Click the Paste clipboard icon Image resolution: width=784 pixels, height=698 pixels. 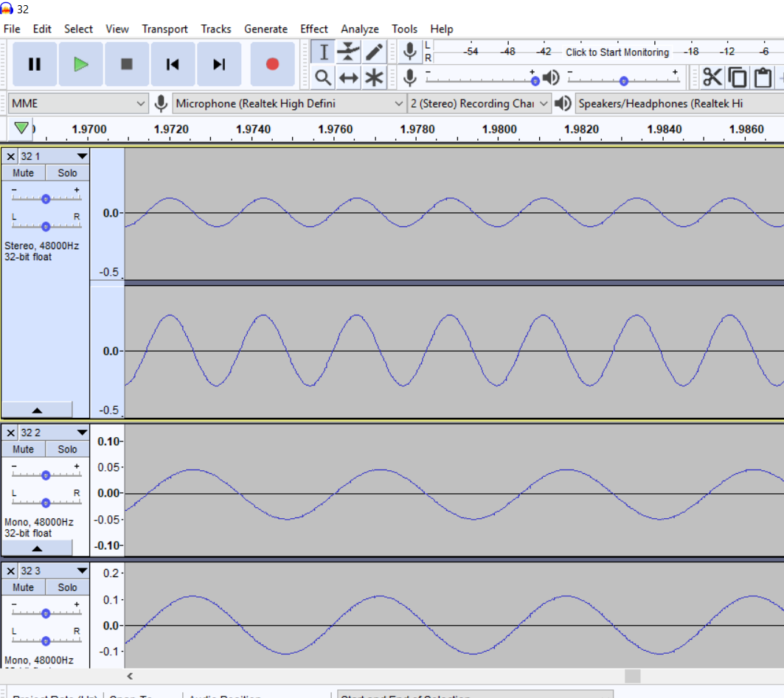point(763,77)
